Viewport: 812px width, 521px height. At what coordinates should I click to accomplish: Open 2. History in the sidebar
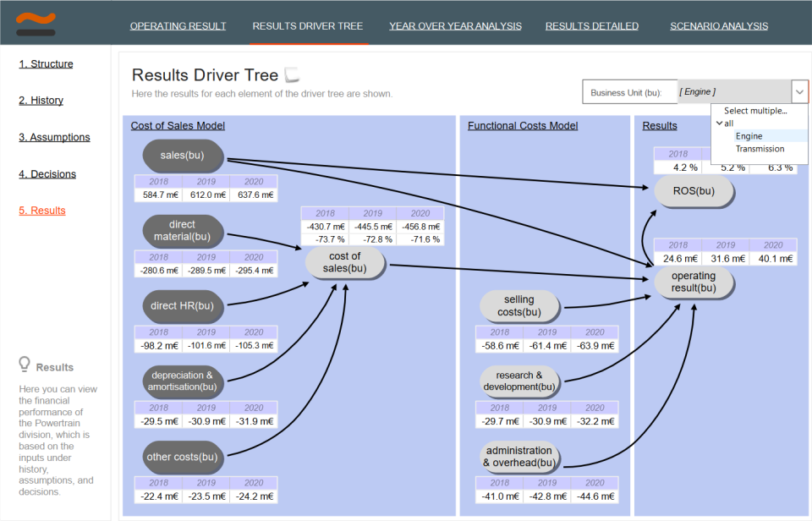(41, 100)
